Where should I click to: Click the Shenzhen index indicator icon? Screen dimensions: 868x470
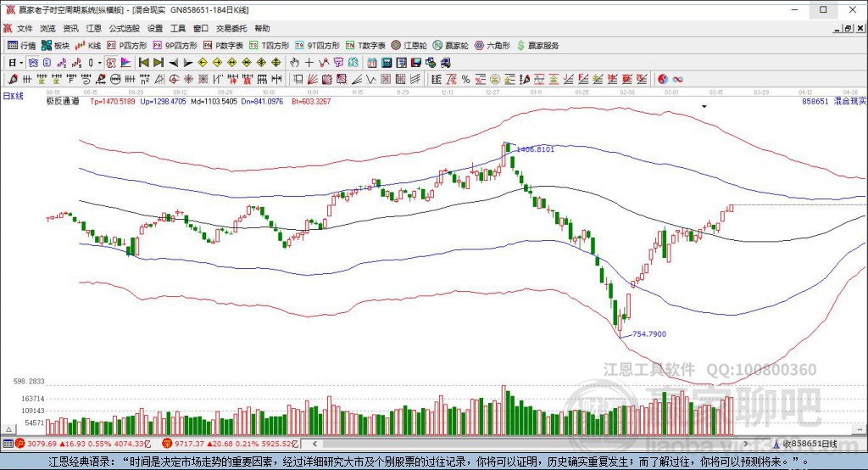click(x=167, y=444)
